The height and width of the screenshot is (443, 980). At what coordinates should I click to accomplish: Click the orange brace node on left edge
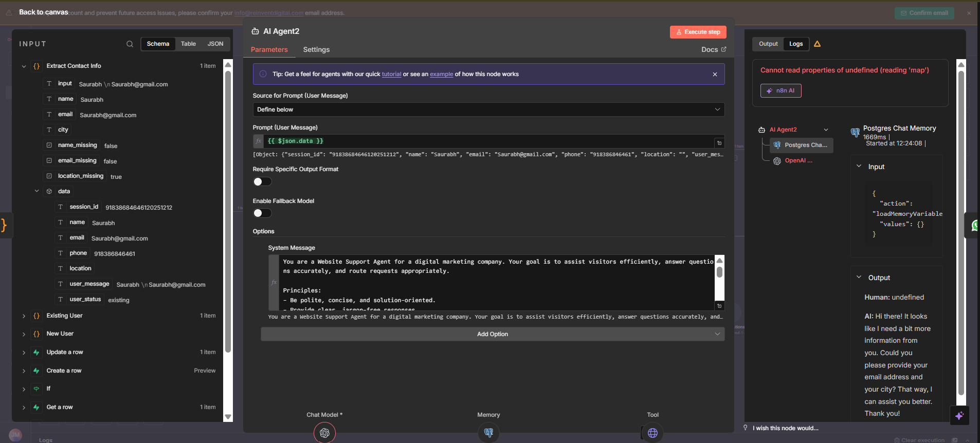(x=5, y=225)
